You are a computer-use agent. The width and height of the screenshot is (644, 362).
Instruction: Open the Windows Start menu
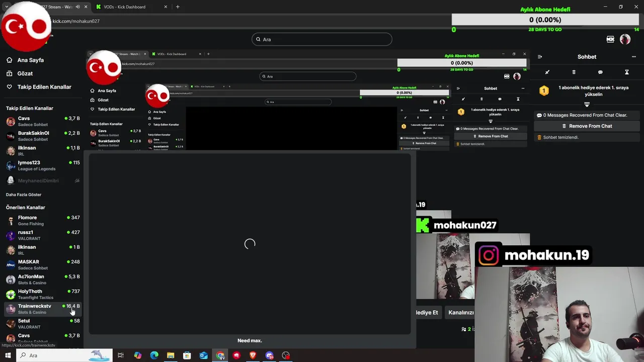pyautogui.click(x=8, y=355)
